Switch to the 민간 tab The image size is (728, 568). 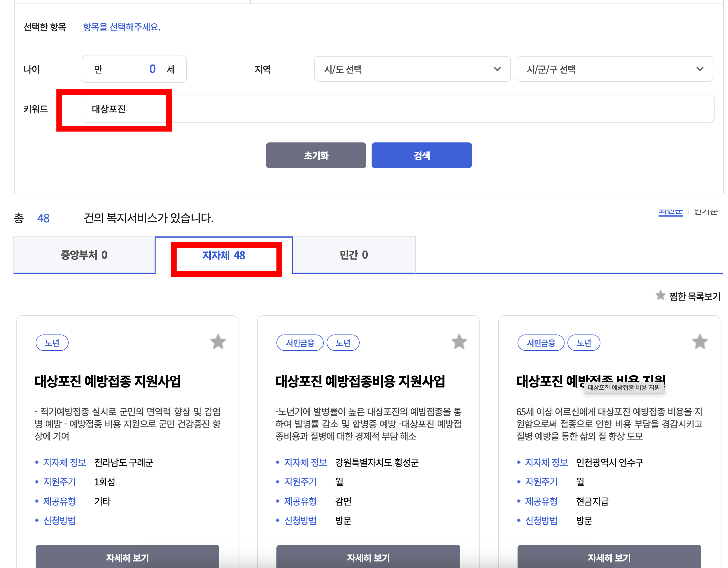[x=353, y=255]
